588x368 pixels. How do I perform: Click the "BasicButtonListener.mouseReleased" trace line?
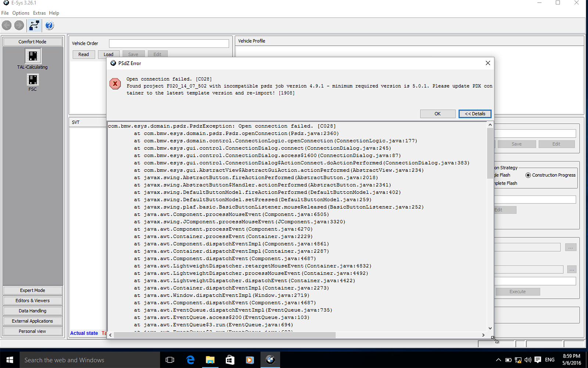pyautogui.click(x=279, y=207)
